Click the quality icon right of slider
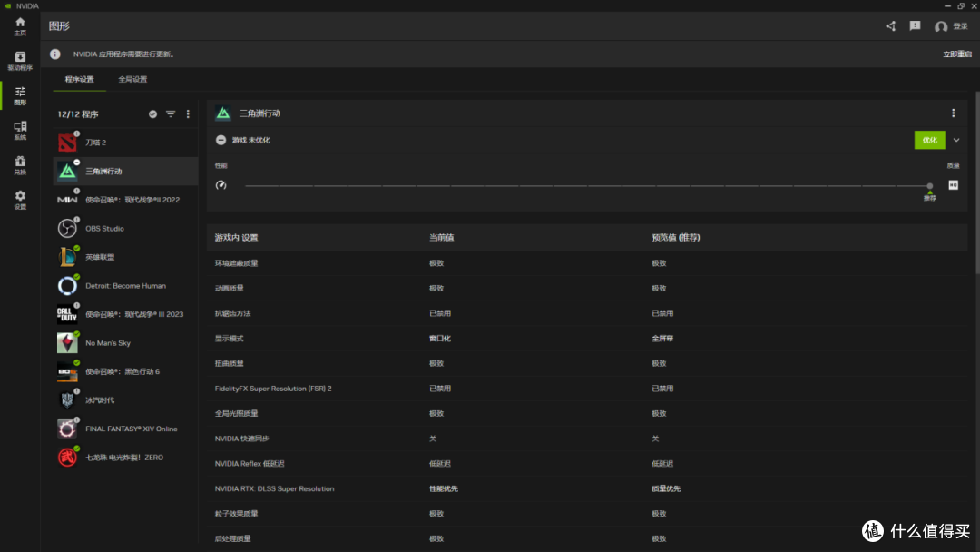The height and width of the screenshot is (552, 980). click(x=953, y=185)
